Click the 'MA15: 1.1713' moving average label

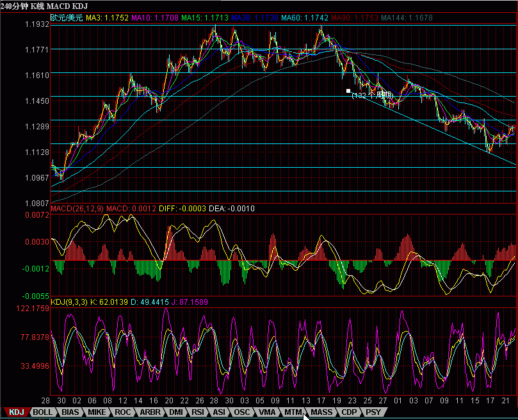(205, 18)
